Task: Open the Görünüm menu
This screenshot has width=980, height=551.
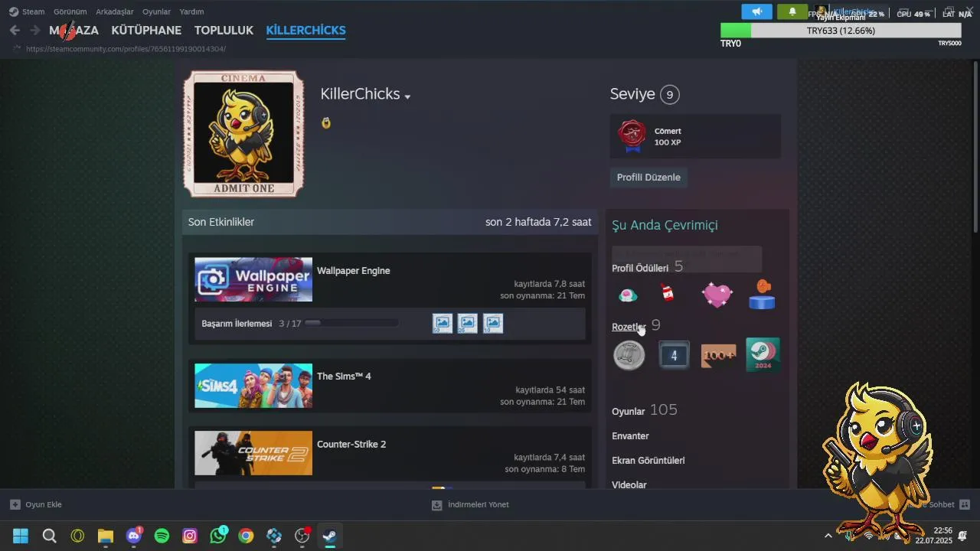Action: pos(70,11)
